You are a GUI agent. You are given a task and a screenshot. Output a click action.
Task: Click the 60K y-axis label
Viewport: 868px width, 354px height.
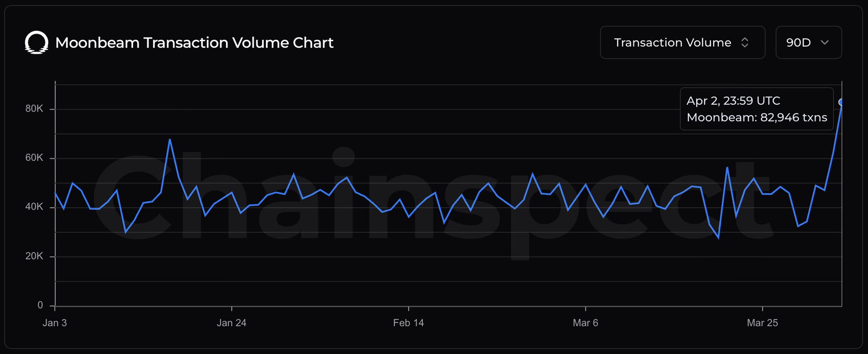click(34, 158)
